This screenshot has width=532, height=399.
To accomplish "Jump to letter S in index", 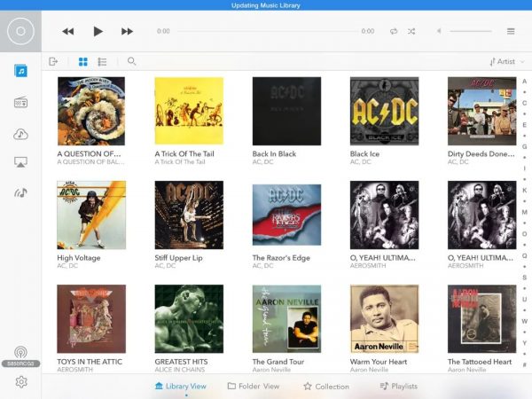I will (x=525, y=278).
